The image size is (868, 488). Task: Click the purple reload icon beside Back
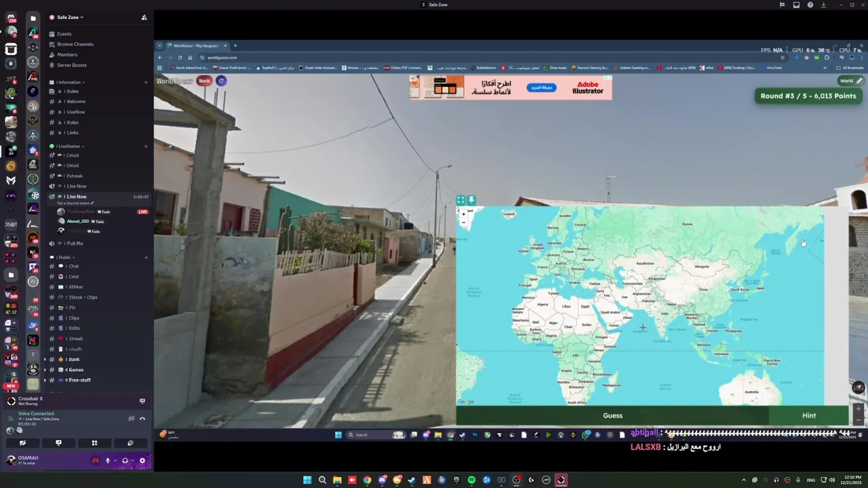[x=221, y=81]
